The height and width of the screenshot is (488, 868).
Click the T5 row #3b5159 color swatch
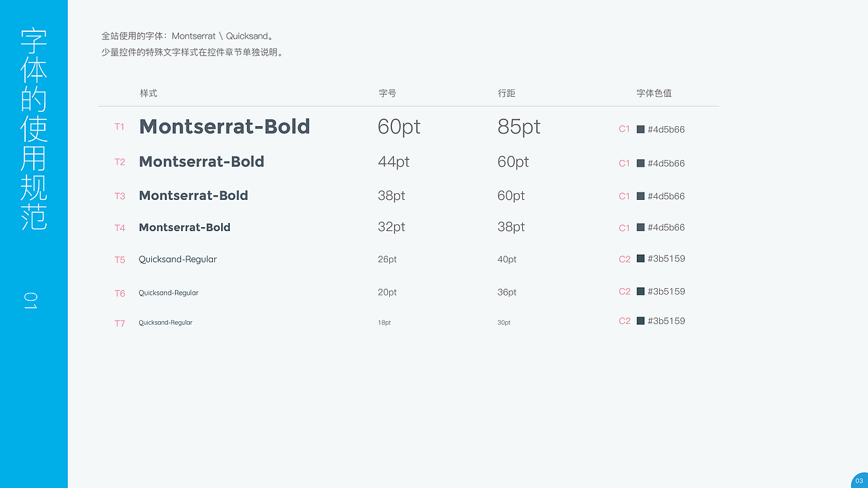(x=641, y=258)
